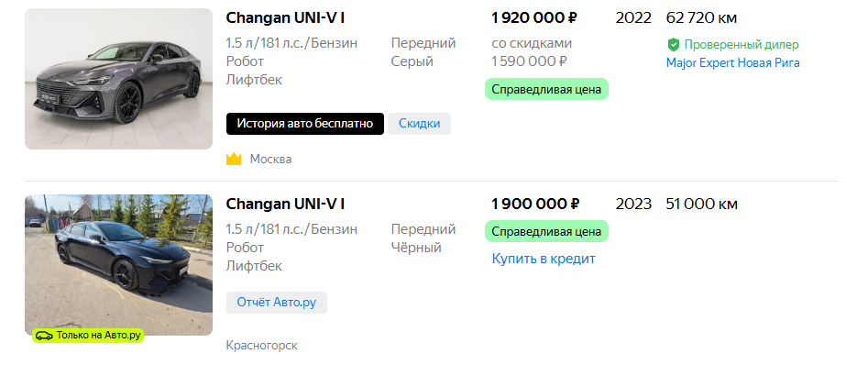Click the yellow crown icon near Москва

(234, 160)
